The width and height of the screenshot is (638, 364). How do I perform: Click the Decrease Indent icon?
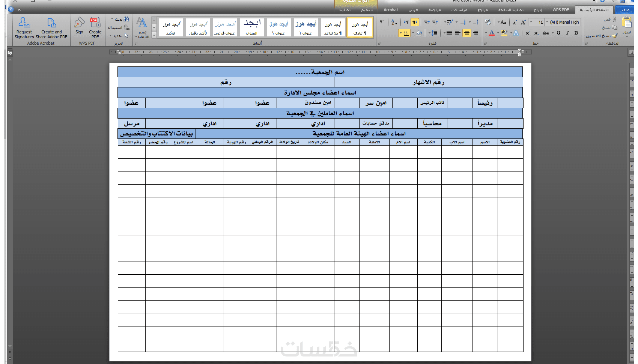click(435, 22)
